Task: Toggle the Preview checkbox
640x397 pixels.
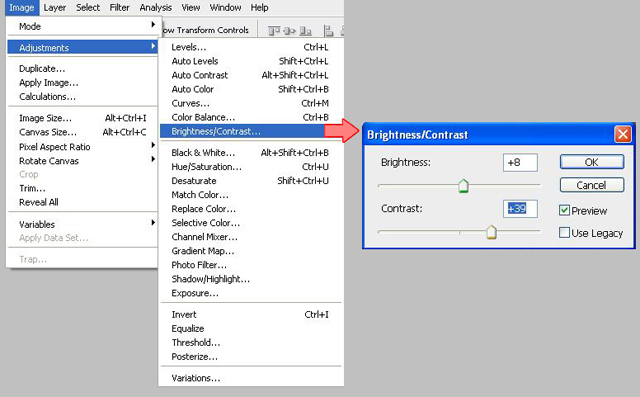Action: point(564,211)
